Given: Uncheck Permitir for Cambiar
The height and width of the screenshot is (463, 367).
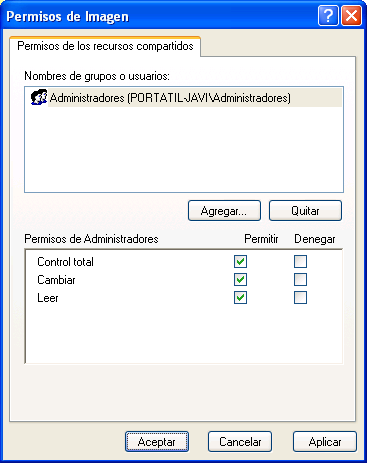Looking at the screenshot, I should click(240, 280).
